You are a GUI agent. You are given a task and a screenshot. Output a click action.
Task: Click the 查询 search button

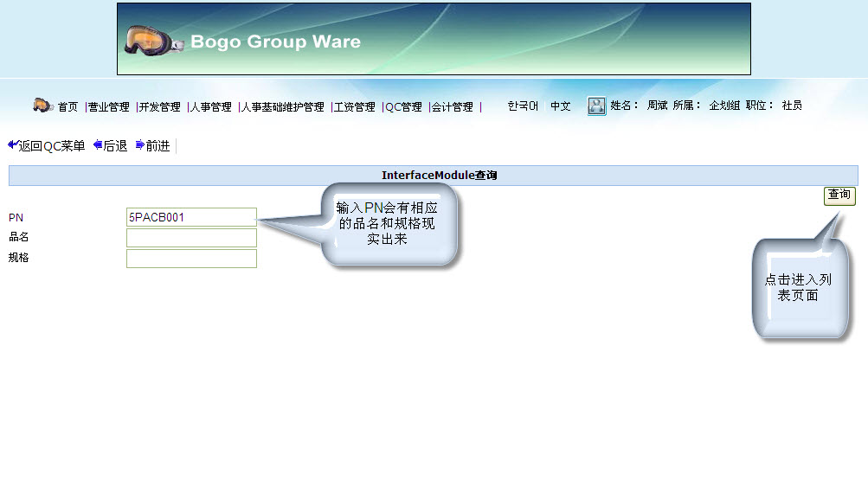click(839, 195)
